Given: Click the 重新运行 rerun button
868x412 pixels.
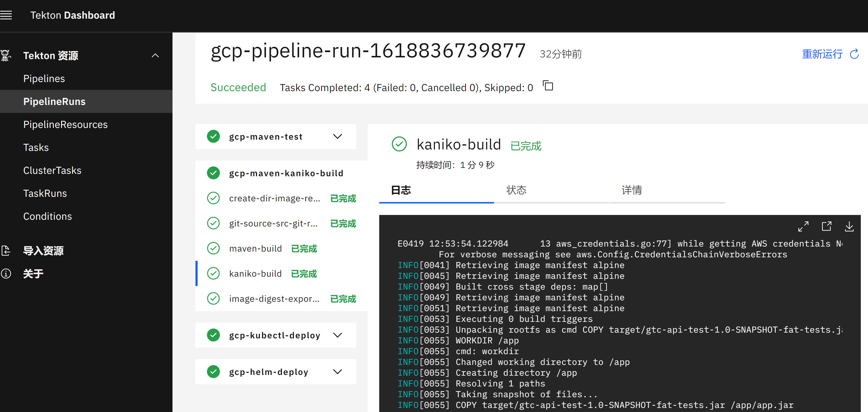Looking at the screenshot, I should point(822,54).
